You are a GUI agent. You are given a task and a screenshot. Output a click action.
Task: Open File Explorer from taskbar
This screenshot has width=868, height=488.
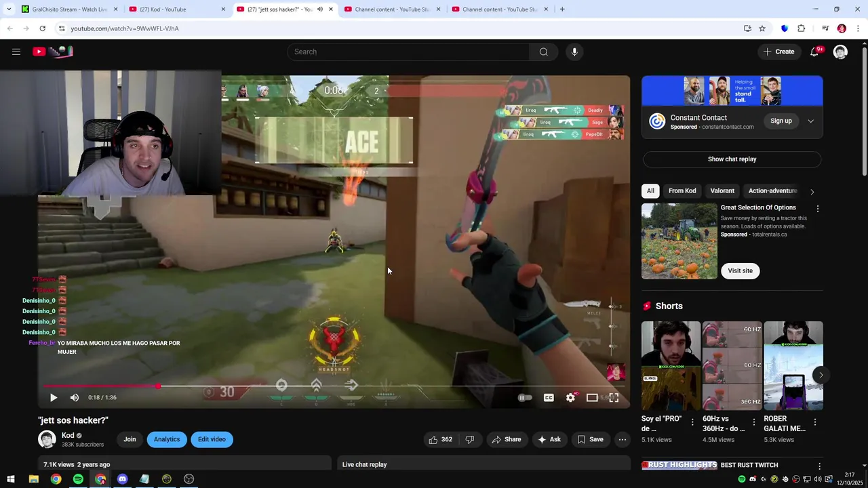pos(33,479)
